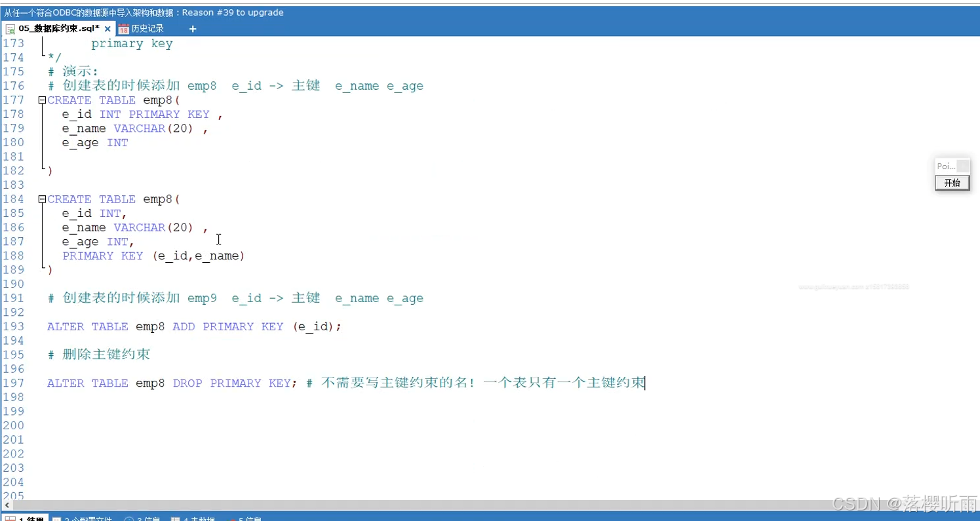This screenshot has height=521, width=980.
Task: Collapse the CREATE TABLE block at line 184
Action: point(42,199)
